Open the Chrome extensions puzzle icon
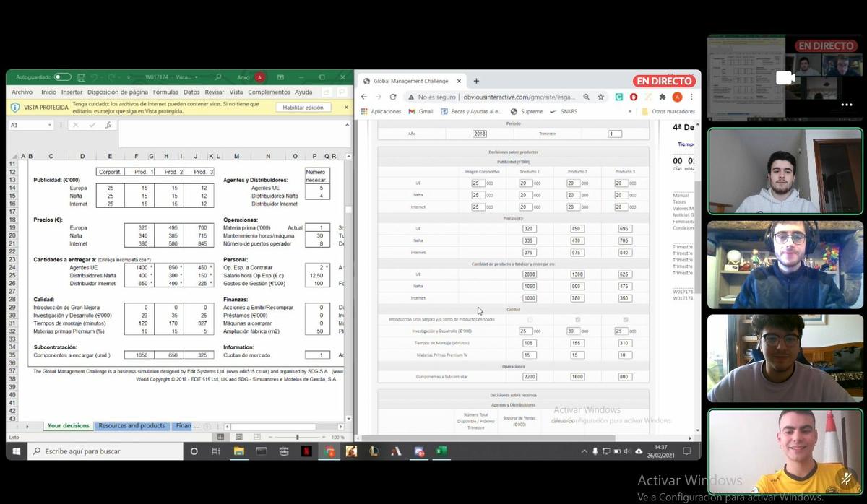 [663, 97]
